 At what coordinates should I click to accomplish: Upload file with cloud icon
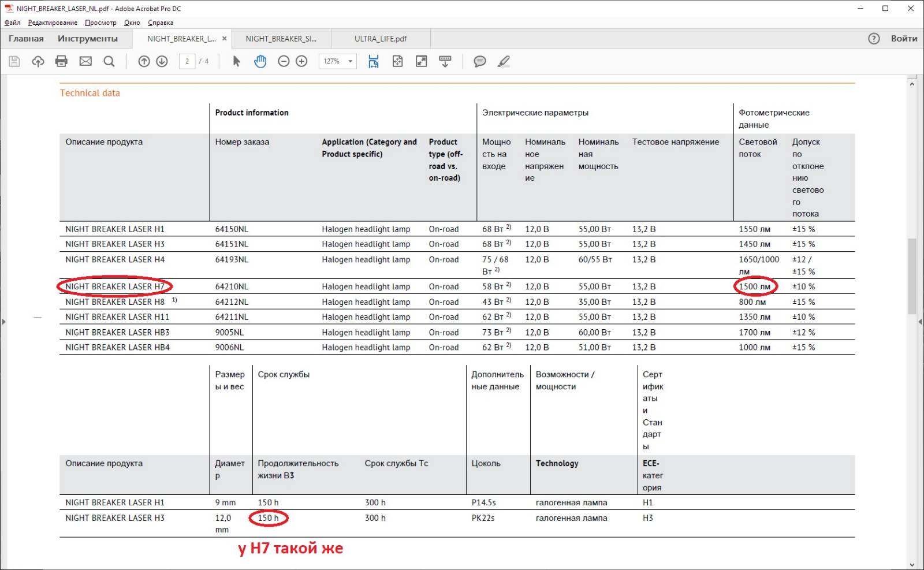point(38,61)
